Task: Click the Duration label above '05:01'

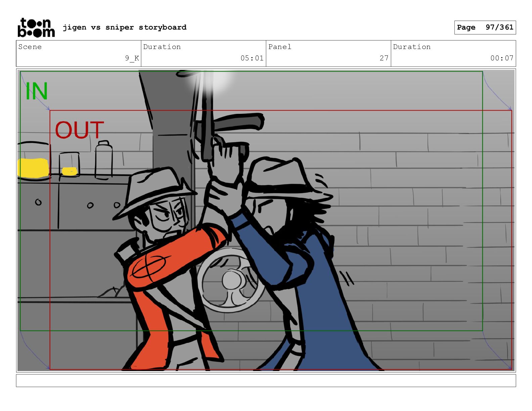Action: pyautogui.click(x=162, y=47)
